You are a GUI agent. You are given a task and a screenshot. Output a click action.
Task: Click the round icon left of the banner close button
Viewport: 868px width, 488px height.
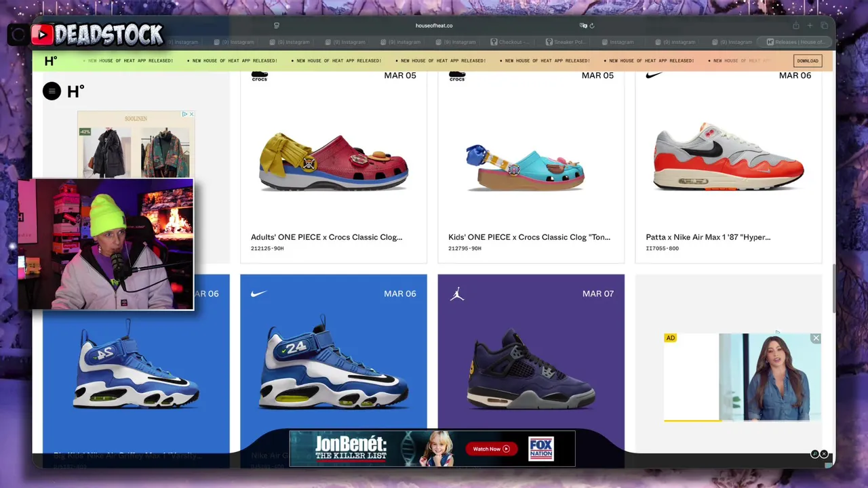(815, 454)
